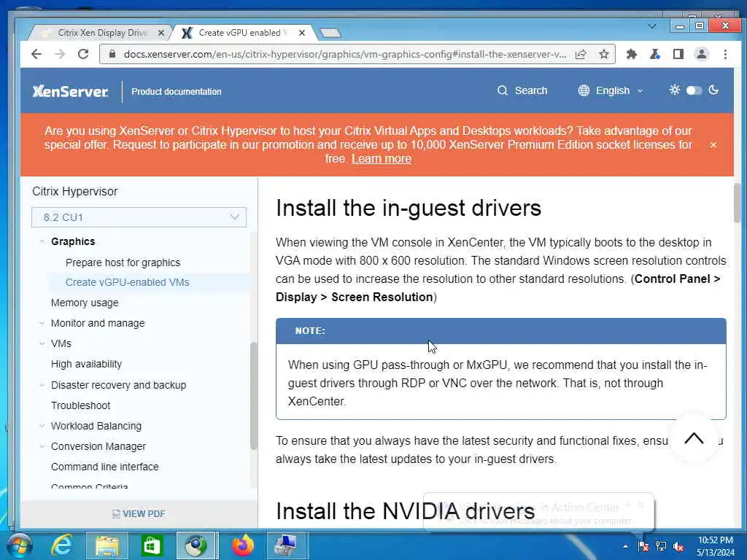The width and height of the screenshot is (747, 560).
Task: Open the 8.2 CU1 version dropdown
Action: point(139,217)
